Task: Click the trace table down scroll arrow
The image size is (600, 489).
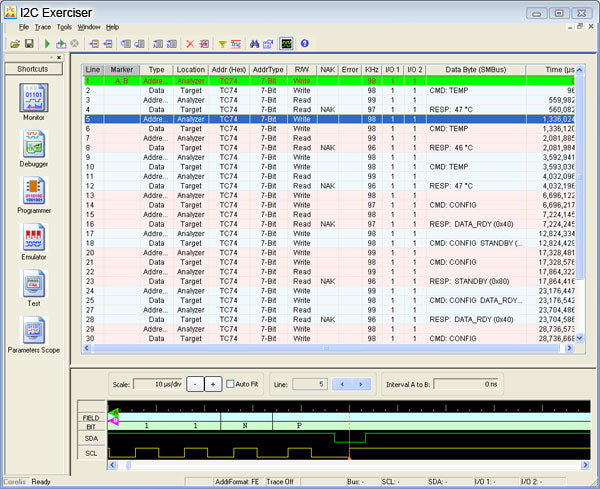Action: pyautogui.click(x=579, y=338)
